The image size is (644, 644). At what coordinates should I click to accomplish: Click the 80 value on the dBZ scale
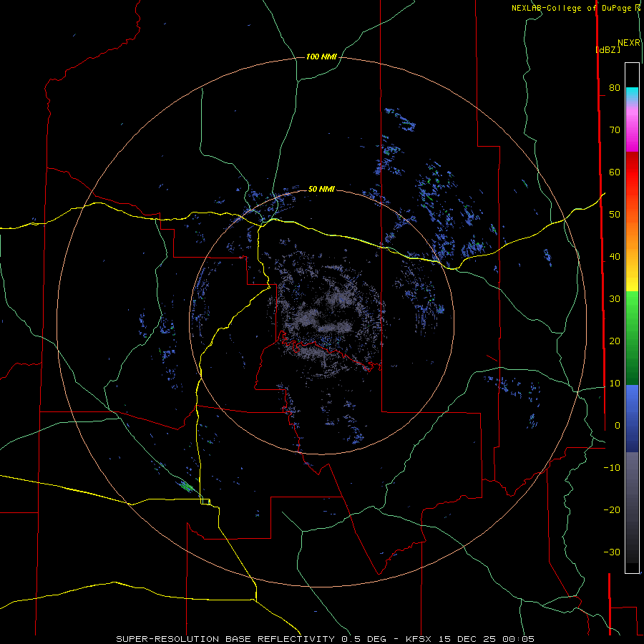[x=615, y=88]
